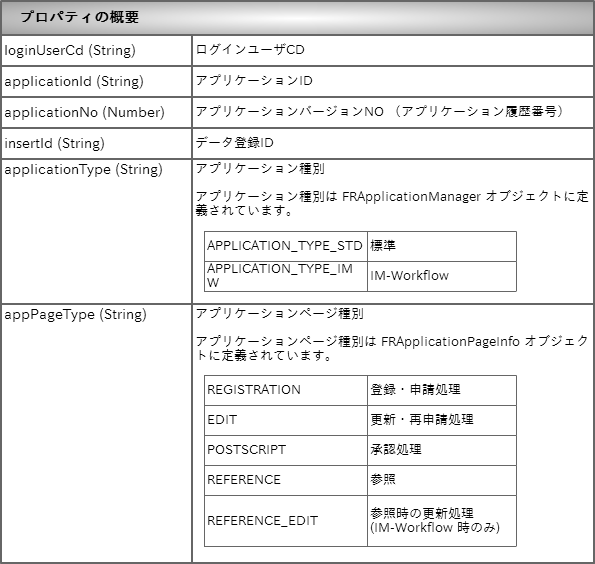Image resolution: width=595 pixels, height=564 pixels.
Task: Select the applicationId (String) property name
Action: pos(74,81)
